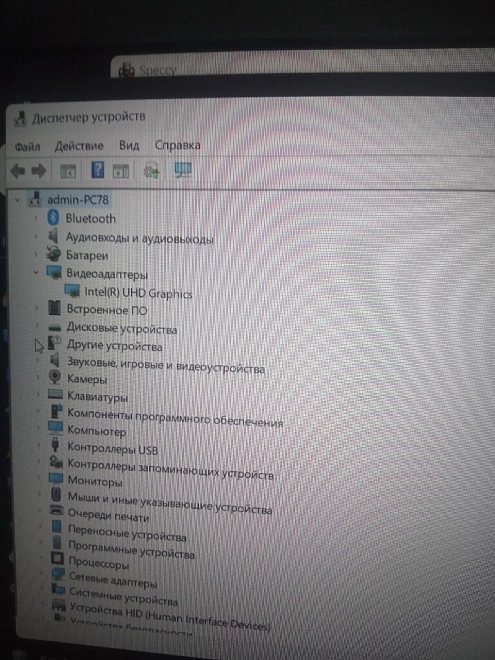Screen dimensions: 495x660
Task: Click the update driver toolbar icon
Action: 151,170
